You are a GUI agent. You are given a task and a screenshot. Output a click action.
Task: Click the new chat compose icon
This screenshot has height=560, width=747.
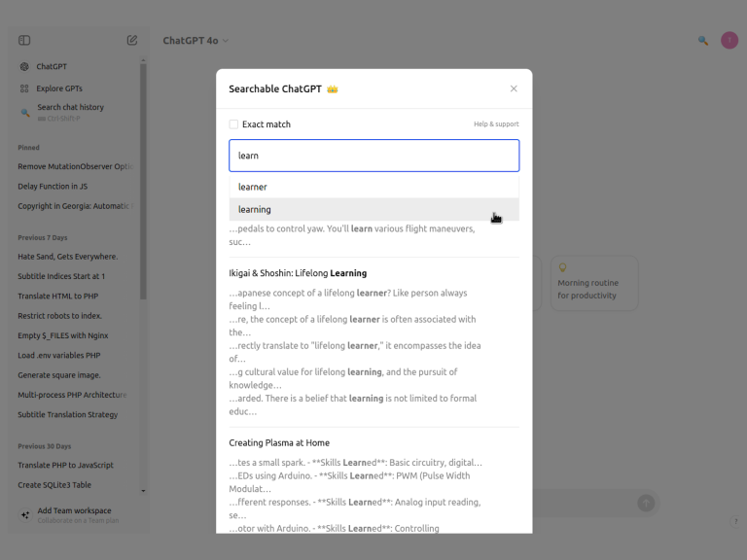pyautogui.click(x=132, y=41)
